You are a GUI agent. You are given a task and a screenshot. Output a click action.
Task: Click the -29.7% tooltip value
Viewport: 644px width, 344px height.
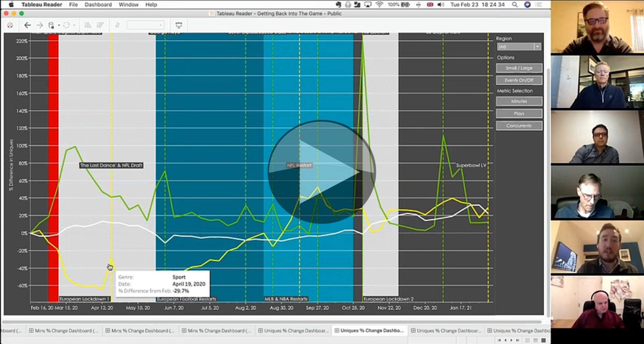click(181, 291)
